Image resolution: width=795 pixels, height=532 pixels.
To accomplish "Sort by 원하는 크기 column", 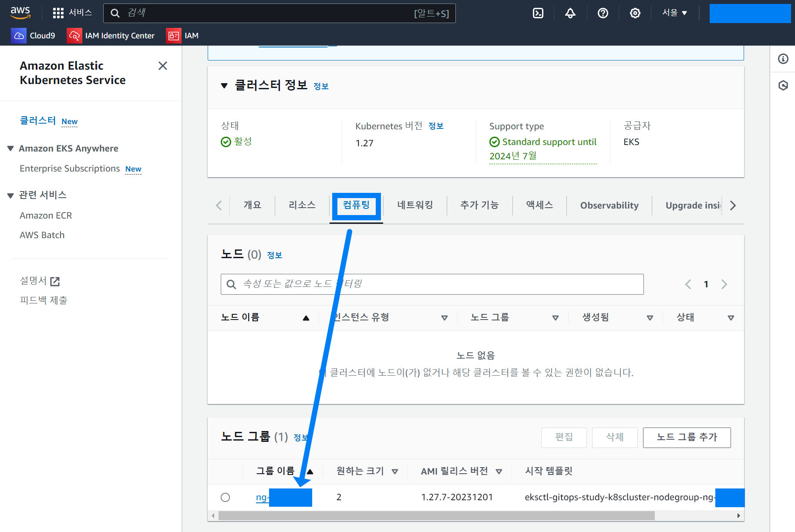I will pyautogui.click(x=395, y=471).
